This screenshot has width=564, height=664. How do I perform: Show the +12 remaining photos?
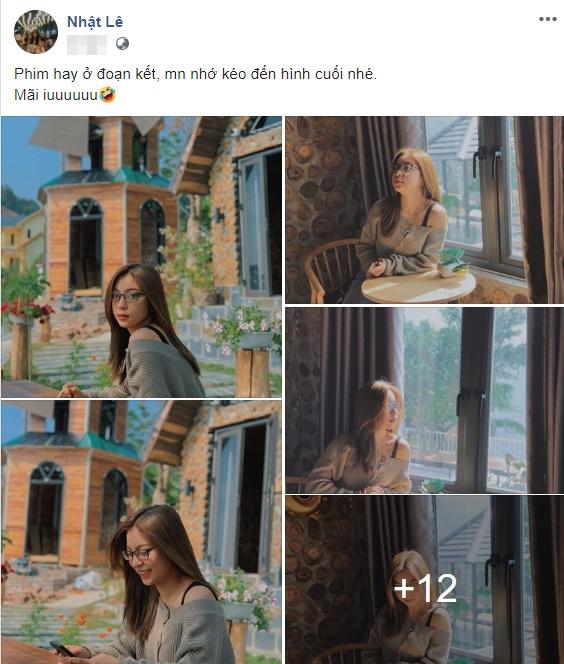(x=424, y=580)
